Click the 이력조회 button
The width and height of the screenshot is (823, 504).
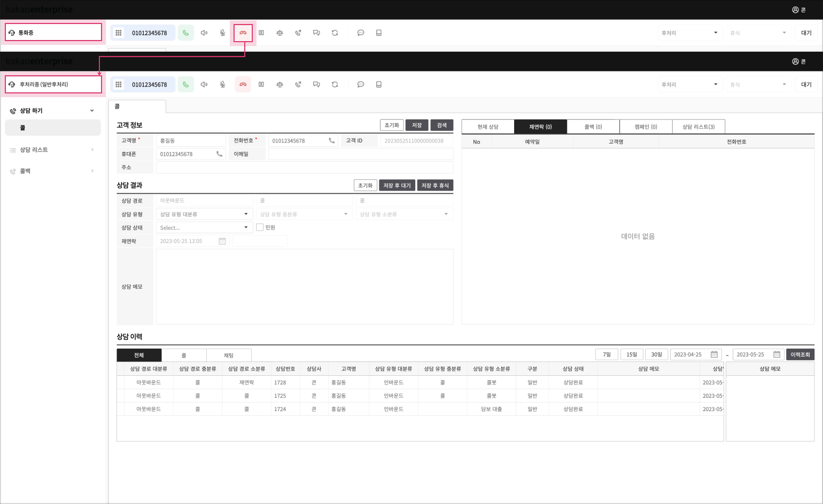[x=800, y=355]
